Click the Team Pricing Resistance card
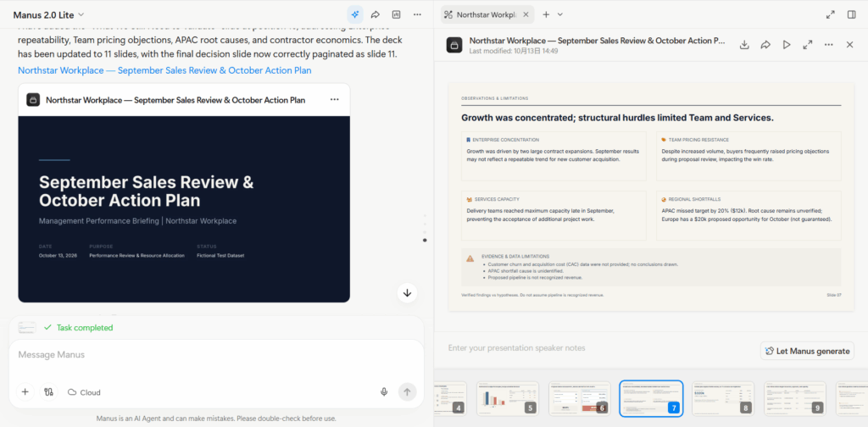The width and height of the screenshot is (868, 427). click(748, 156)
